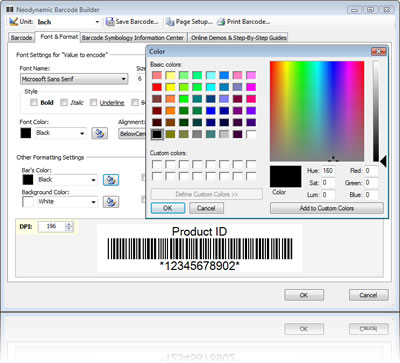Screen dimensions: 400x363
Task: Open color picker for Background Color
Action: (111, 202)
